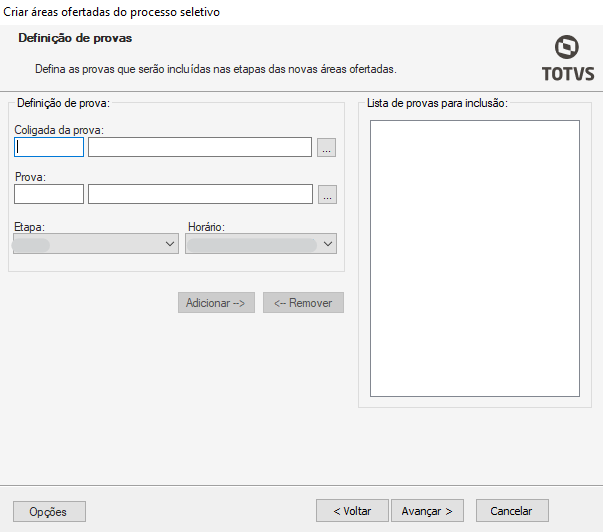Go back with the < Voltar button
Image resolution: width=603 pixels, height=532 pixels.
[x=352, y=511]
